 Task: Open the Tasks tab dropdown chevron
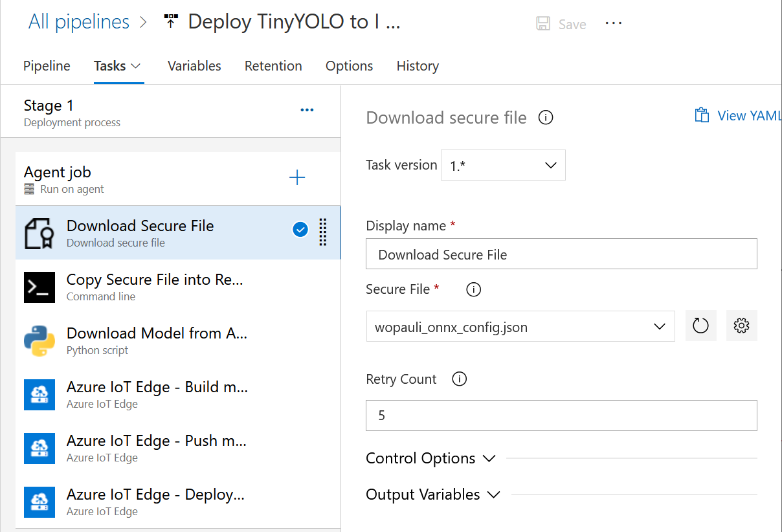(136, 66)
